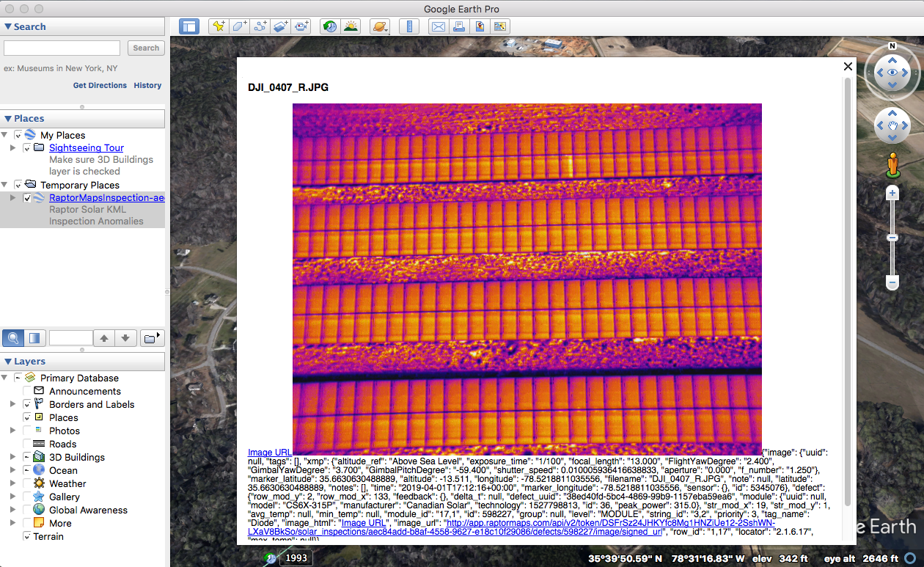Image resolution: width=924 pixels, height=567 pixels.
Task: Zoom out with the minus button
Action: pos(892,282)
